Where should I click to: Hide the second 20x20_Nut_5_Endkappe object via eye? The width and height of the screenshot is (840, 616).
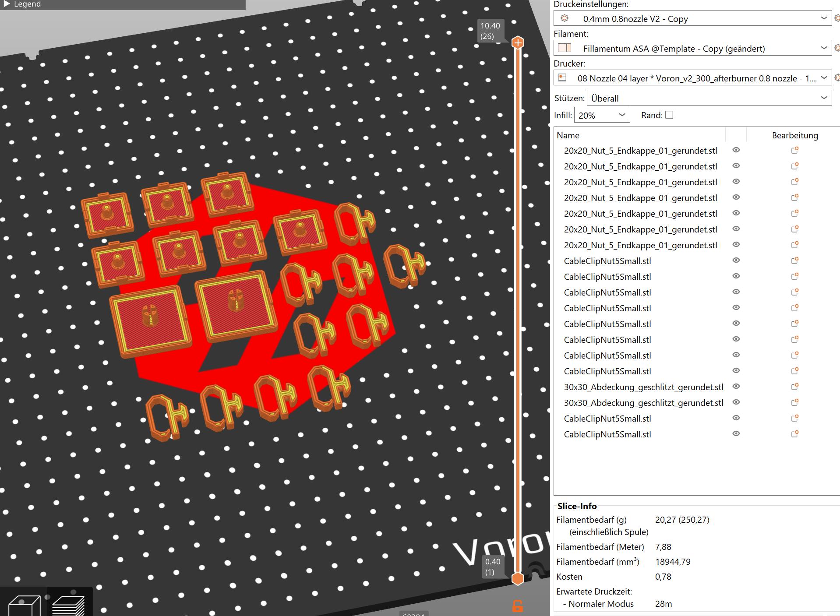click(x=736, y=166)
